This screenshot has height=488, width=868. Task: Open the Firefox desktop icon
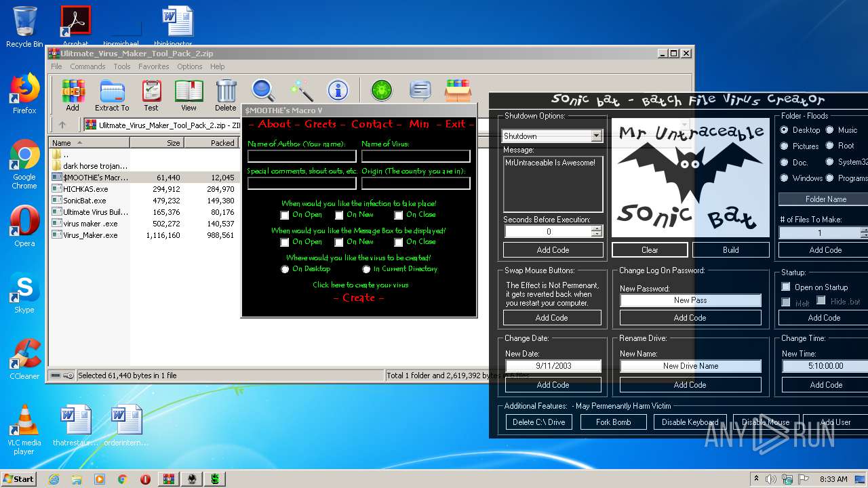(x=24, y=94)
